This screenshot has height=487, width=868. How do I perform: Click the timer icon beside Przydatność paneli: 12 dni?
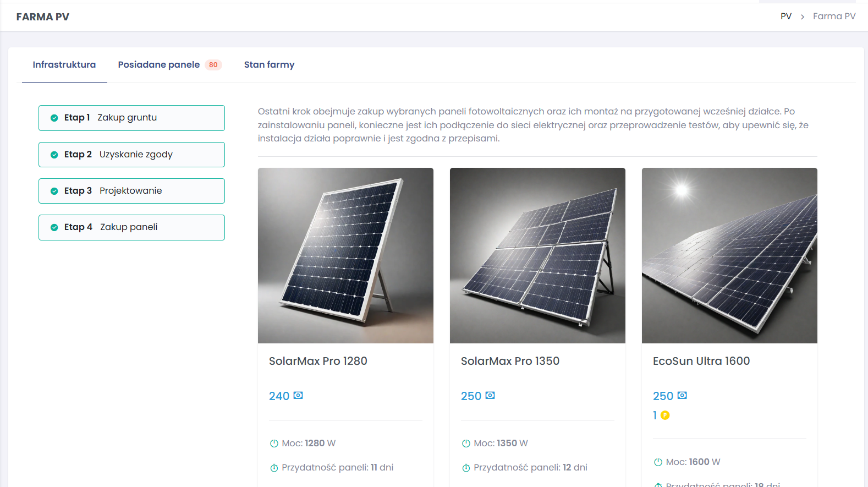tap(466, 468)
